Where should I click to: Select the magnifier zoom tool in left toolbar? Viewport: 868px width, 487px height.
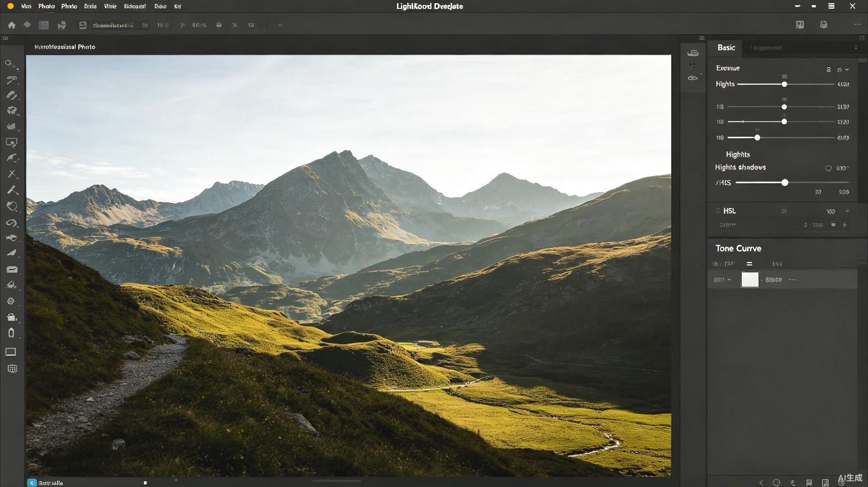pos(10,63)
